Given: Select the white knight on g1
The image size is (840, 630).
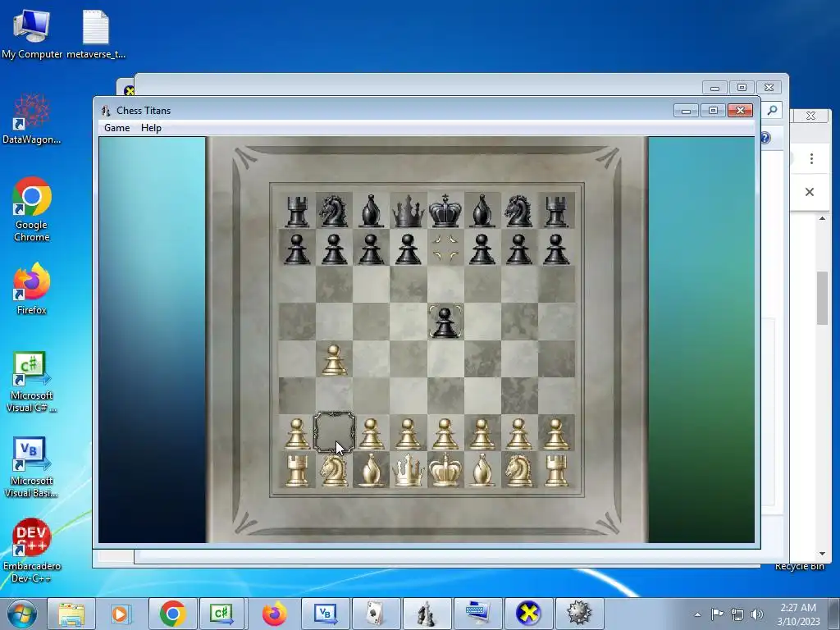Looking at the screenshot, I should (518, 470).
